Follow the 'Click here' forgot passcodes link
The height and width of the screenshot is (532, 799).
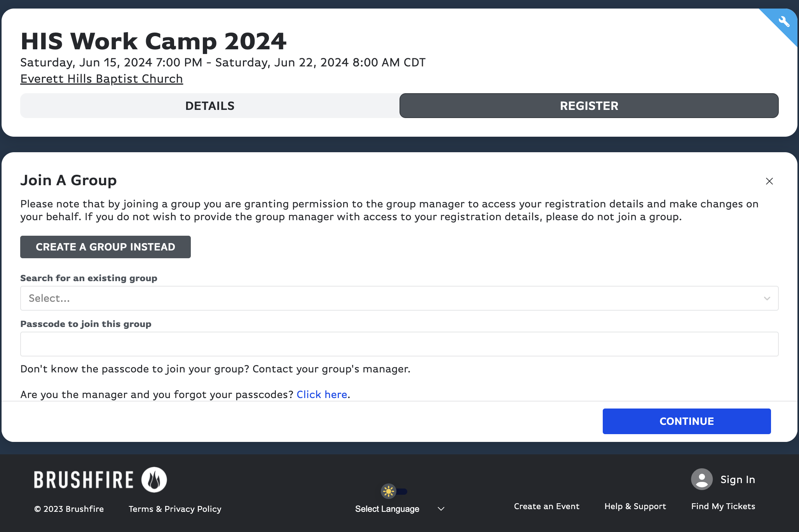tap(322, 395)
